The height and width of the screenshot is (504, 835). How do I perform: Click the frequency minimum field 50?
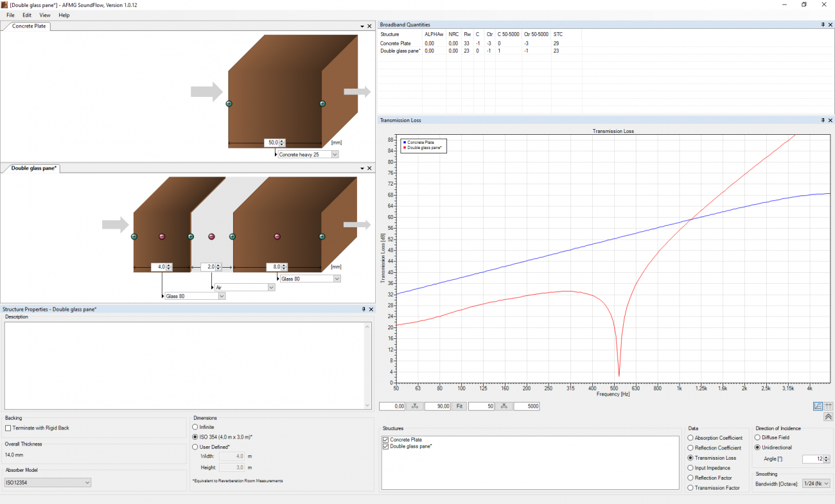pyautogui.click(x=482, y=406)
